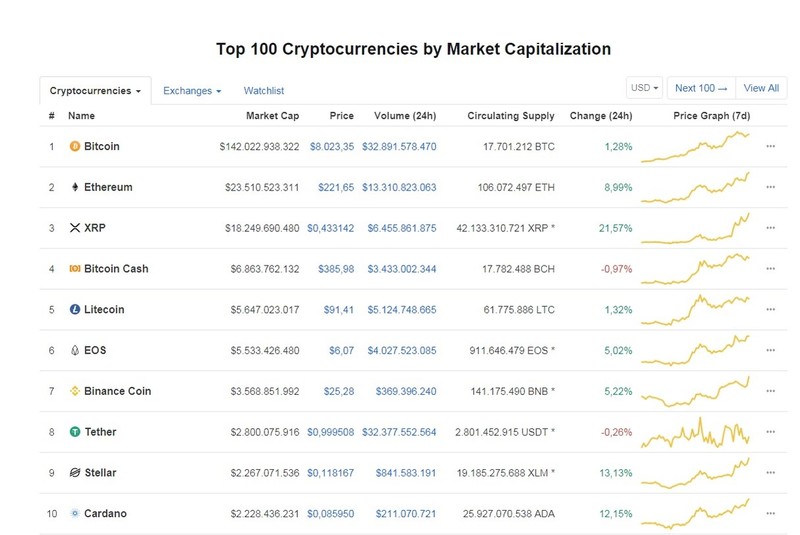Switch to the Watchlist tab
Image resolution: width=800 pixels, height=535 pixels.
click(264, 91)
